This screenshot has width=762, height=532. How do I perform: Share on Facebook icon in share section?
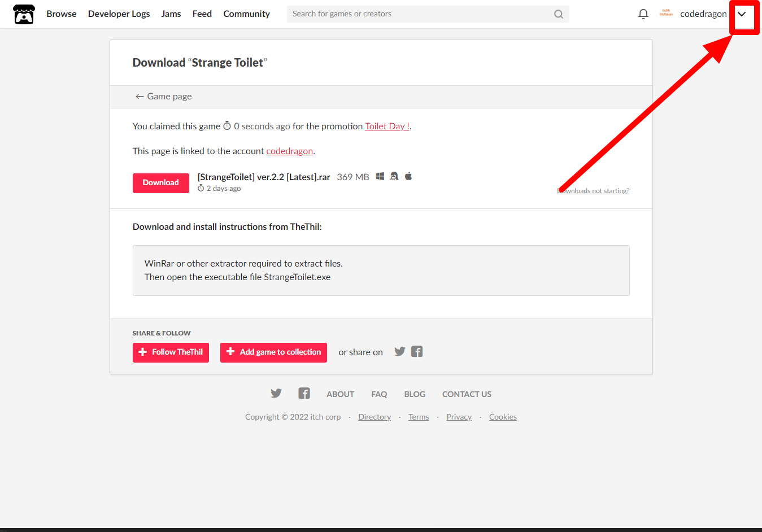click(x=417, y=352)
